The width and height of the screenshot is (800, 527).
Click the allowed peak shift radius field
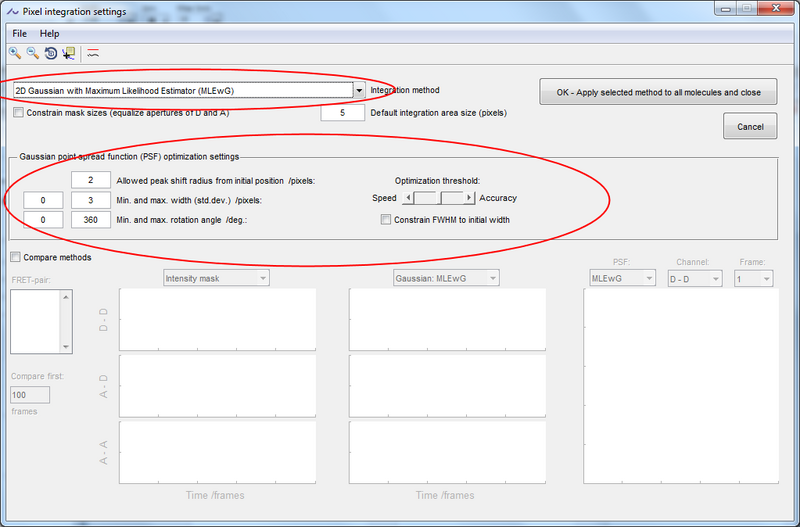[x=91, y=179]
